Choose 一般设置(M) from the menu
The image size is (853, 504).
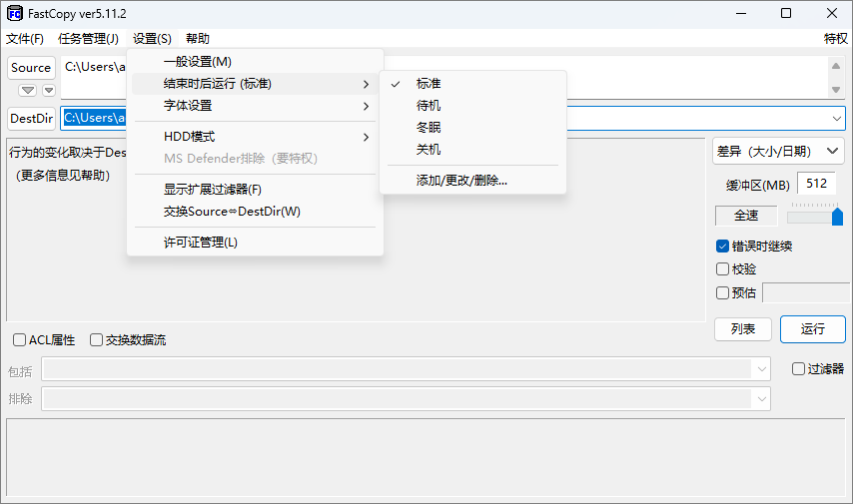tap(255, 62)
